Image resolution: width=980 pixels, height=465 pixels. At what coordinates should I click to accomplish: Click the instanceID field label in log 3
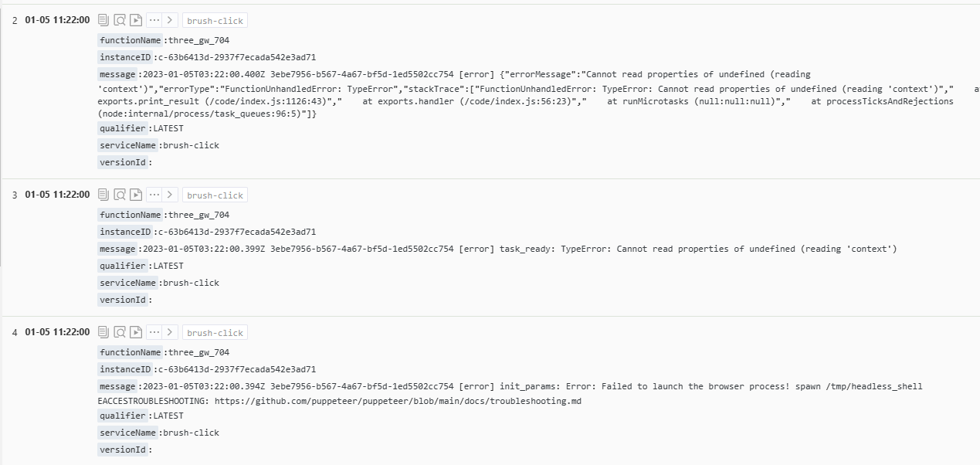coord(124,232)
